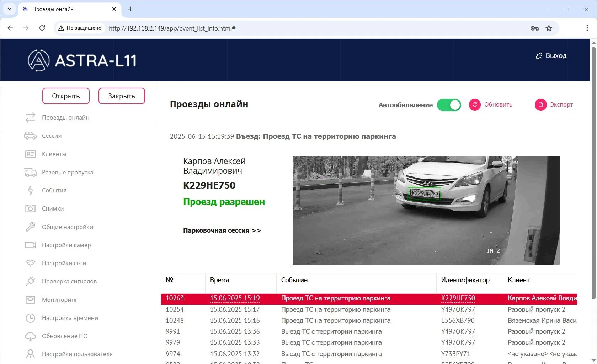597x364 pixels.
Task: Select the row number 10248
Action: [175, 320]
